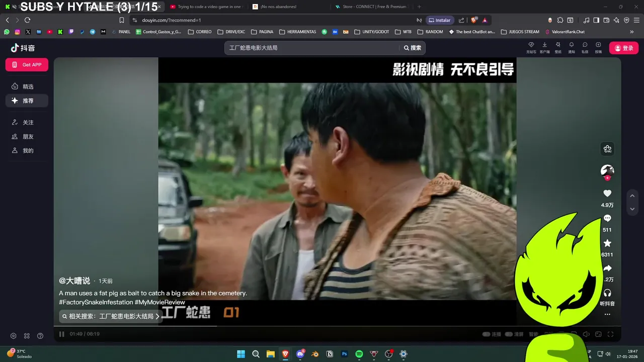Image resolution: width=644 pixels, height=362 pixels.
Task: Open the #MyMovieReview hashtag
Action: tap(160, 302)
